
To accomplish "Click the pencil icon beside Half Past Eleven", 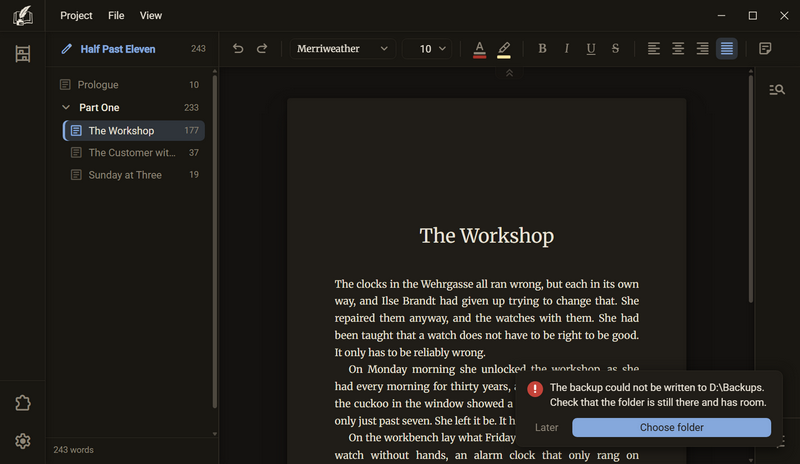I will coord(66,49).
